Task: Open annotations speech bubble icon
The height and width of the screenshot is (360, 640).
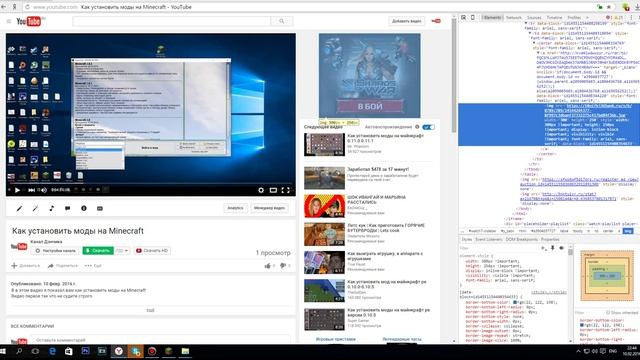Action: (x=67, y=208)
